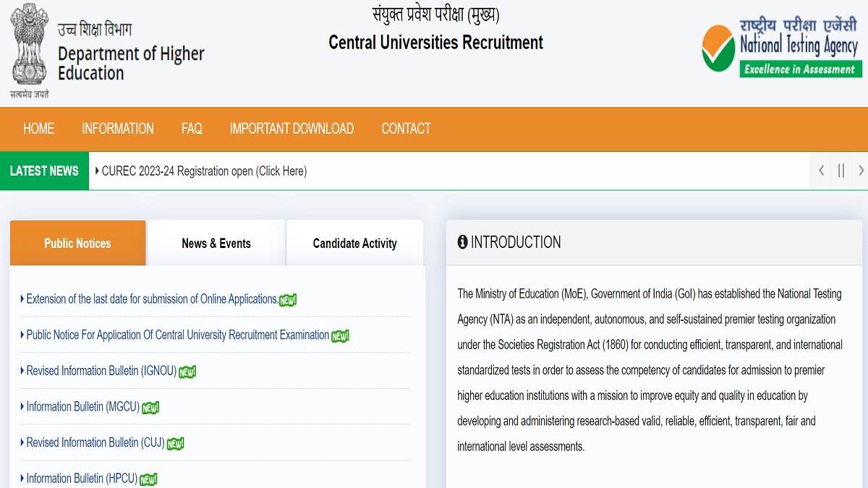The height and width of the screenshot is (488, 868).
Task: Go to the CONTACT page
Action: 406,129
